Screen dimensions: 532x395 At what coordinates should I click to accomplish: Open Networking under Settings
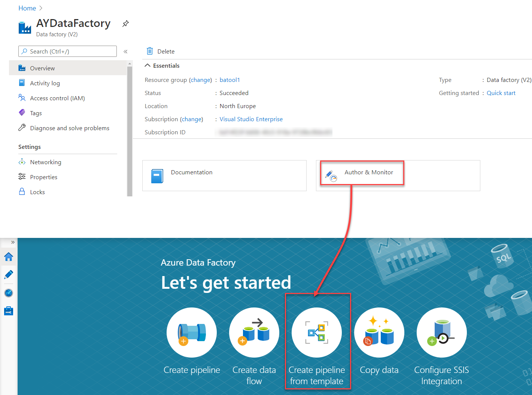46,162
